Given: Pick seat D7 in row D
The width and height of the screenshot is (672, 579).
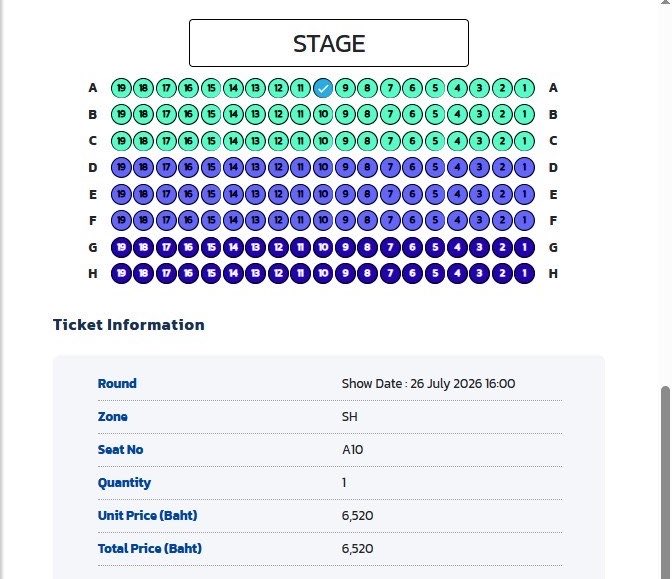Looking at the screenshot, I should click(390, 167).
